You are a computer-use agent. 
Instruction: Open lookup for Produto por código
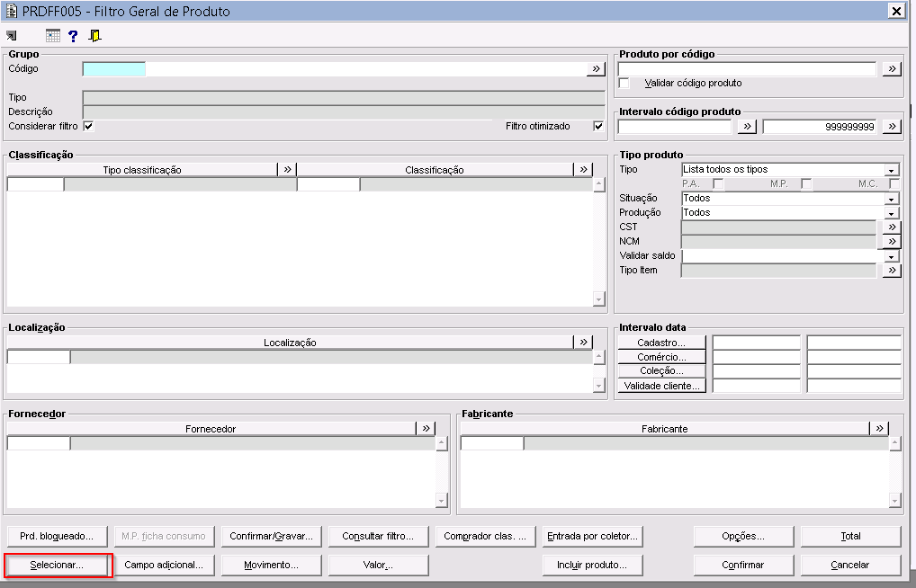click(892, 69)
